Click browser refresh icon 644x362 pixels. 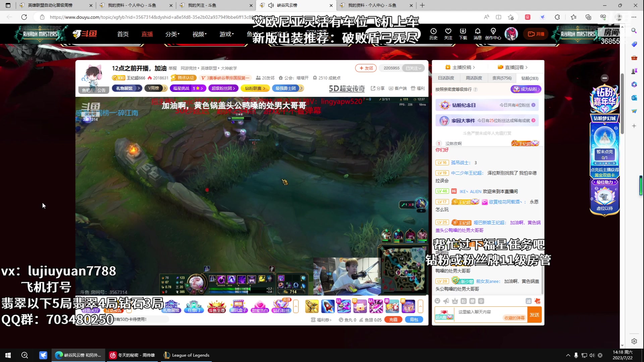(x=24, y=17)
